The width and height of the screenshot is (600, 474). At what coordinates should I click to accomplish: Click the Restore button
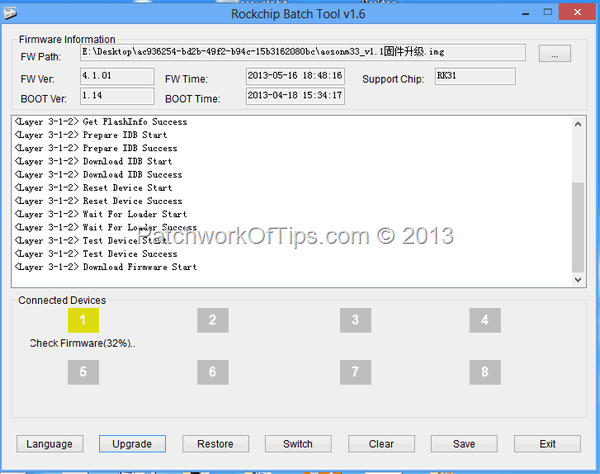pyautogui.click(x=215, y=444)
